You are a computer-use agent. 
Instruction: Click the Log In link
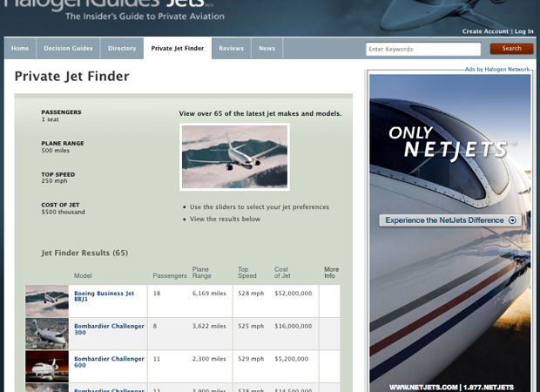[523, 31]
